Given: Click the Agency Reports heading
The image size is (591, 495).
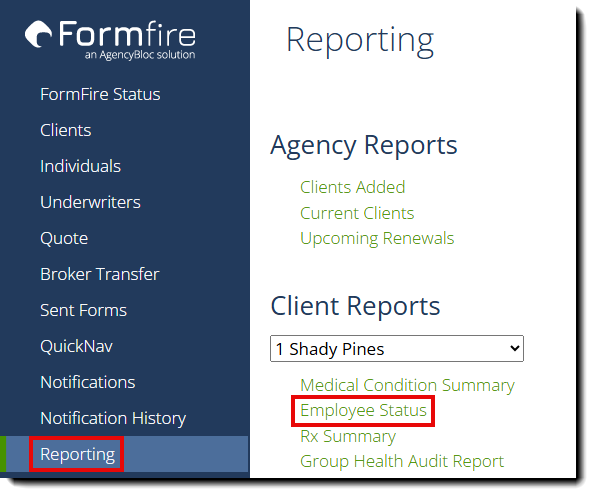Looking at the screenshot, I should point(364,146).
